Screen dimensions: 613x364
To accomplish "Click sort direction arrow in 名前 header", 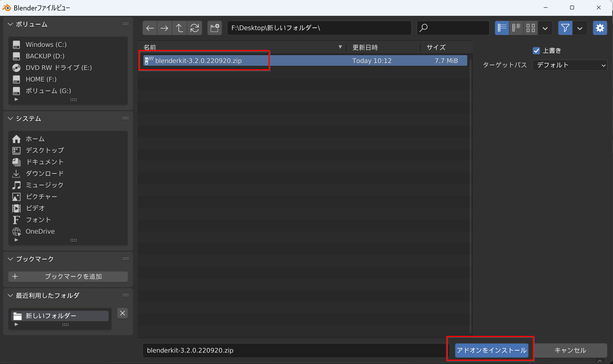I will (x=340, y=47).
